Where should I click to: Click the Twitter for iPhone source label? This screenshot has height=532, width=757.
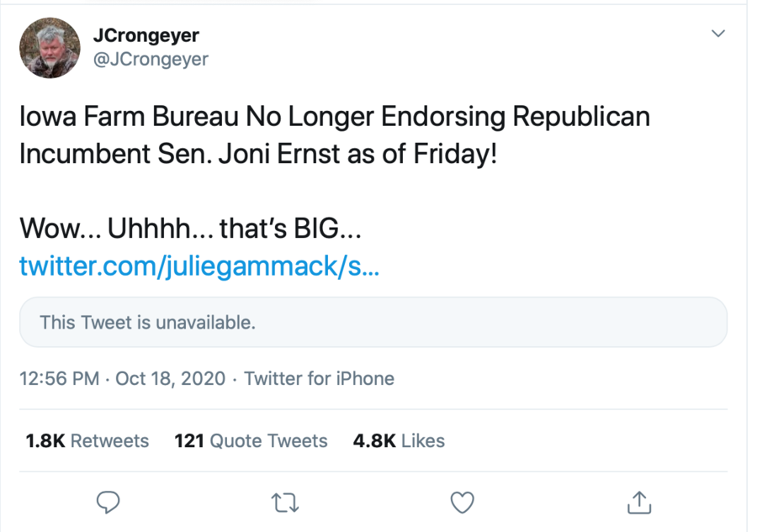tap(319, 378)
